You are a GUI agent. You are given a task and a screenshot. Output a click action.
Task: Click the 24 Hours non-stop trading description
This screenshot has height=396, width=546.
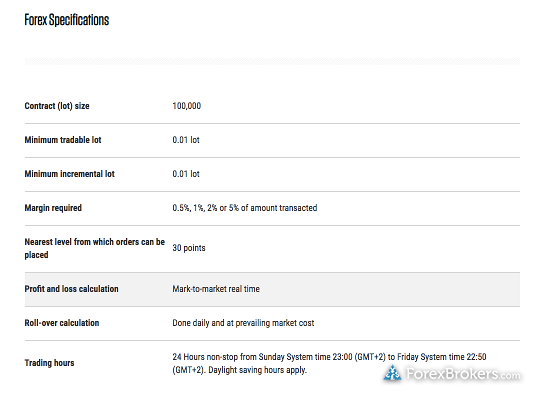point(329,363)
